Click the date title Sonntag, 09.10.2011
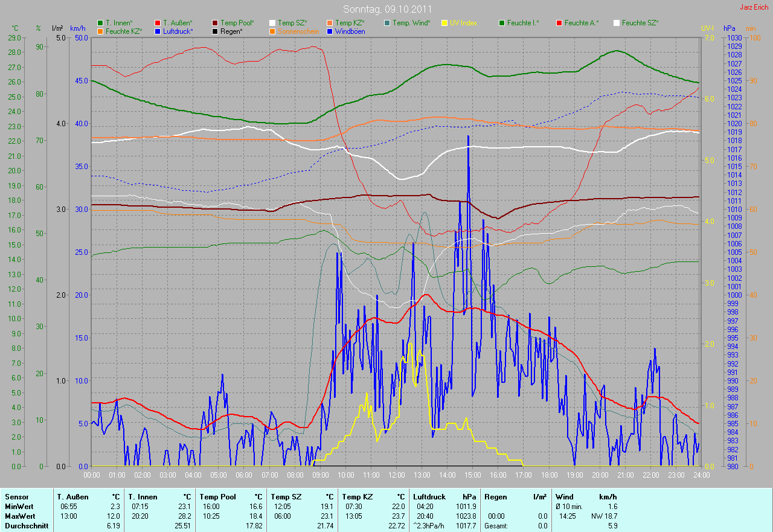The width and height of the screenshot is (773, 532). [x=386, y=9]
